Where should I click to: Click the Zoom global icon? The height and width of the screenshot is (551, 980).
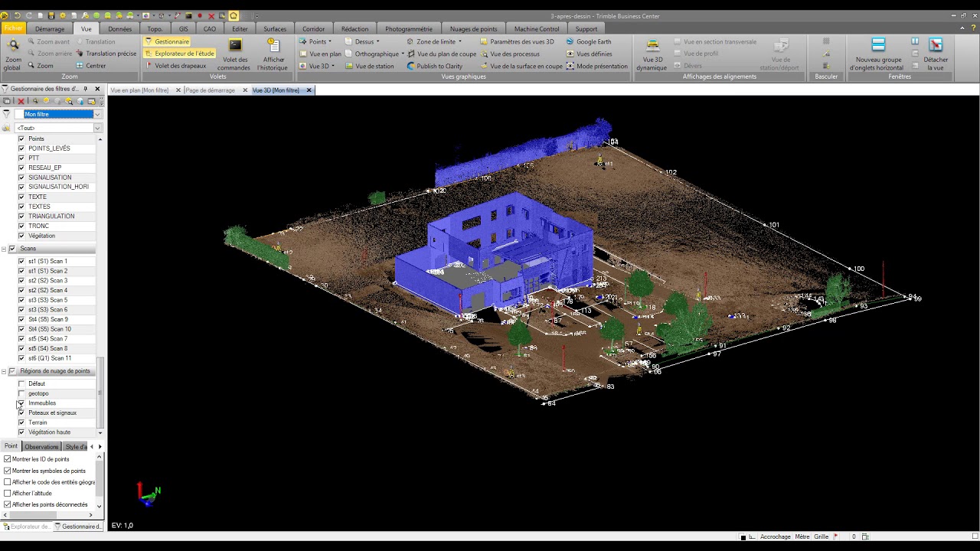click(12, 54)
